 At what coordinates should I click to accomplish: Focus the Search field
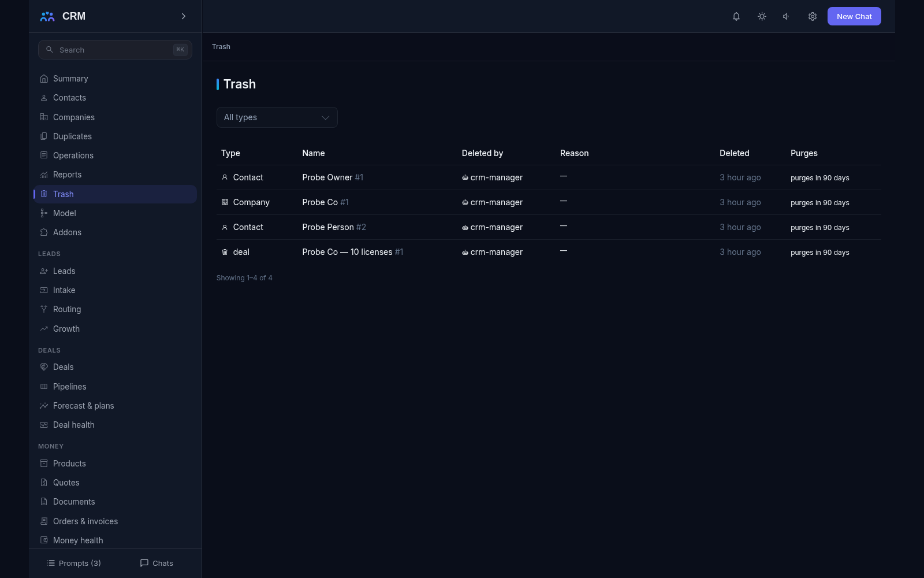pyautogui.click(x=115, y=50)
